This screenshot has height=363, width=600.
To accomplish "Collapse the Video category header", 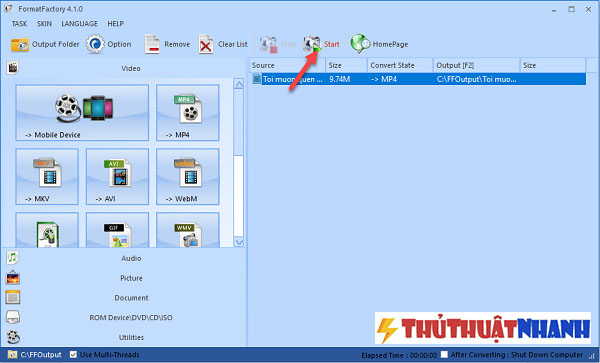I will coord(131,68).
